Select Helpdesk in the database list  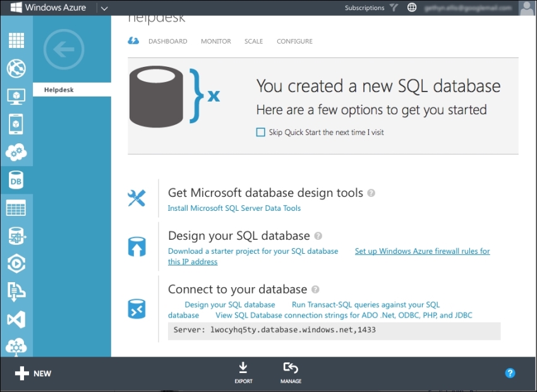pyautogui.click(x=72, y=90)
